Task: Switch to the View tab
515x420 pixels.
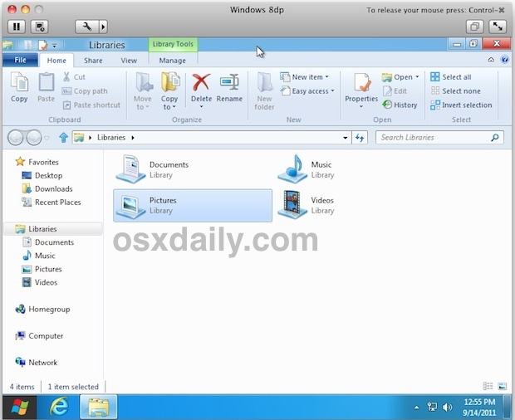Action: click(x=129, y=61)
